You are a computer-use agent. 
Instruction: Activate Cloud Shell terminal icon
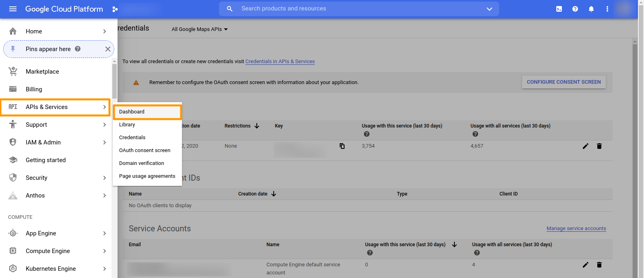(559, 9)
